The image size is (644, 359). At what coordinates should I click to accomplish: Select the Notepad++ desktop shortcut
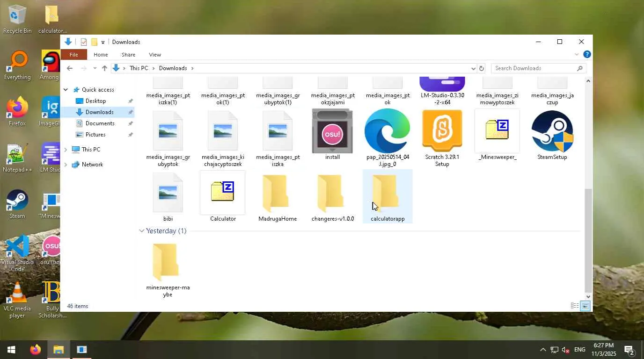[17, 158]
